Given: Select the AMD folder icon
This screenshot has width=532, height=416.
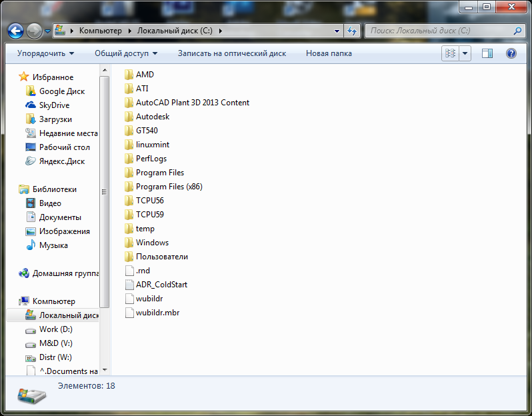Looking at the screenshot, I should click(x=129, y=75).
